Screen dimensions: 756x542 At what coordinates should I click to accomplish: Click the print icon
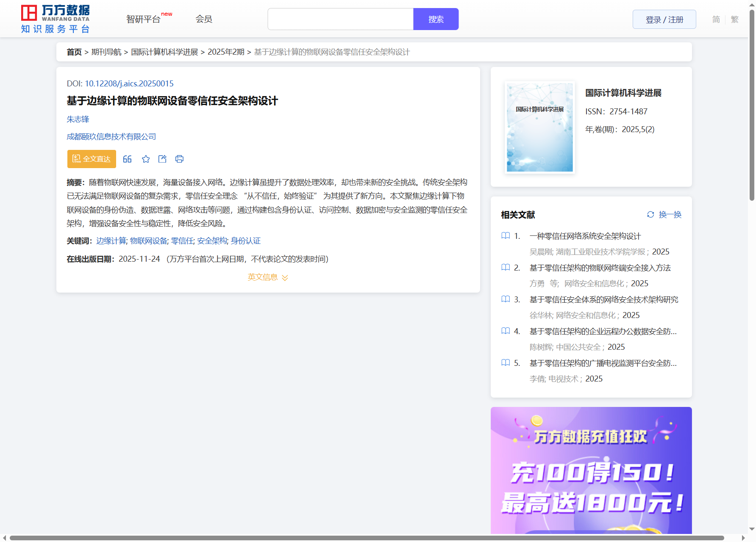click(x=179, y=159)
